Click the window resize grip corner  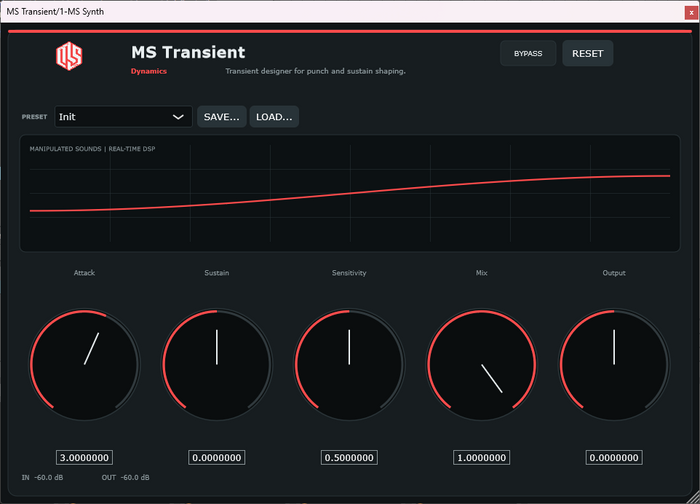pyautogui.click(x=693, y=497)
